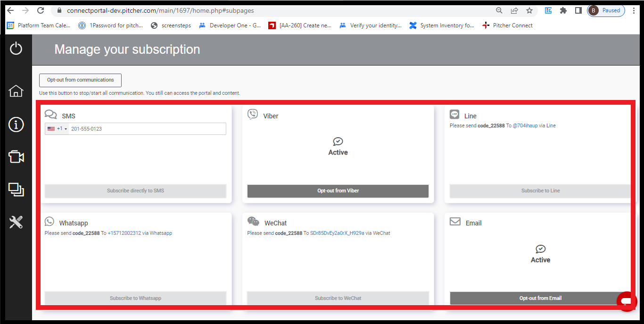This screenshot has width=644, height=324.
Task: Open the info icon in sidebar
Action: 16,125
